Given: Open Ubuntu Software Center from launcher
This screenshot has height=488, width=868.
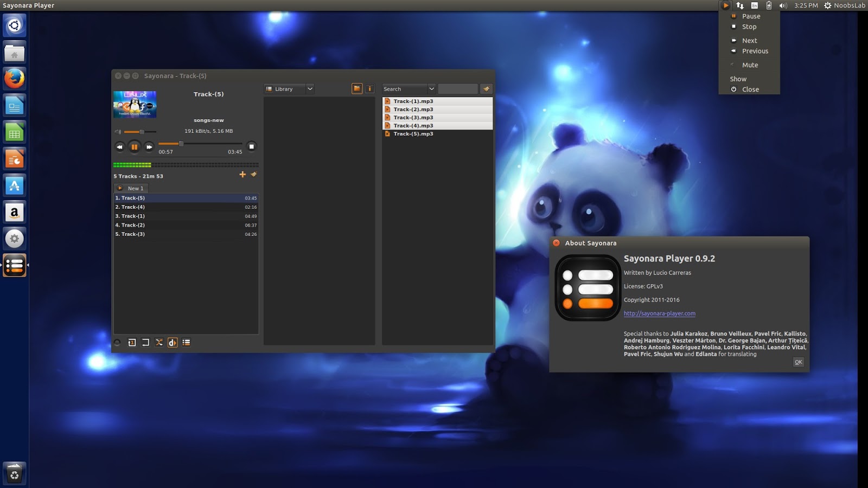Looking at the screenshot, I should point(15,185).
